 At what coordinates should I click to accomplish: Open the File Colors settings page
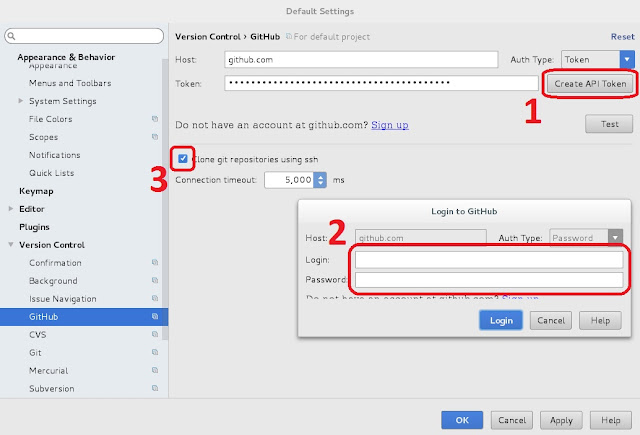click(51, 119)
